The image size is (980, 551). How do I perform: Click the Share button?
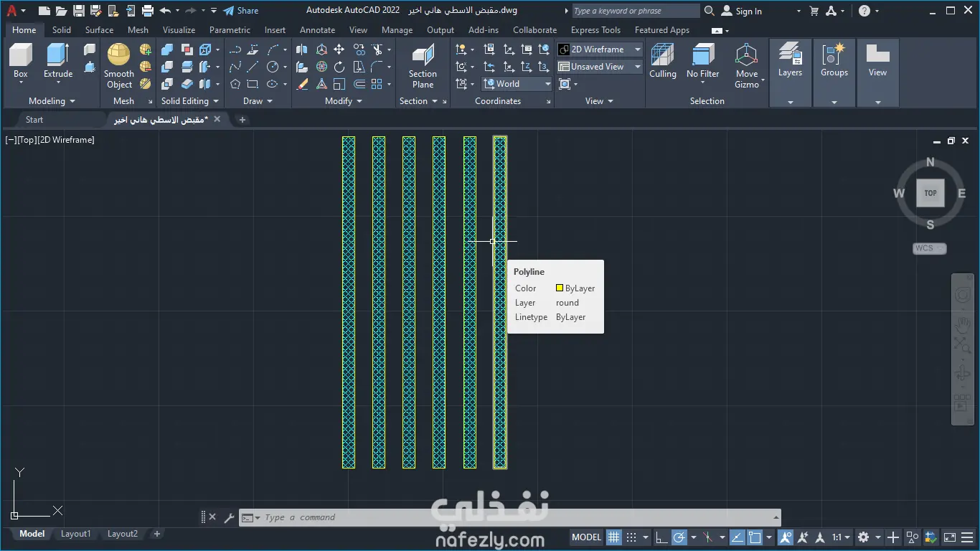point(240,11)
